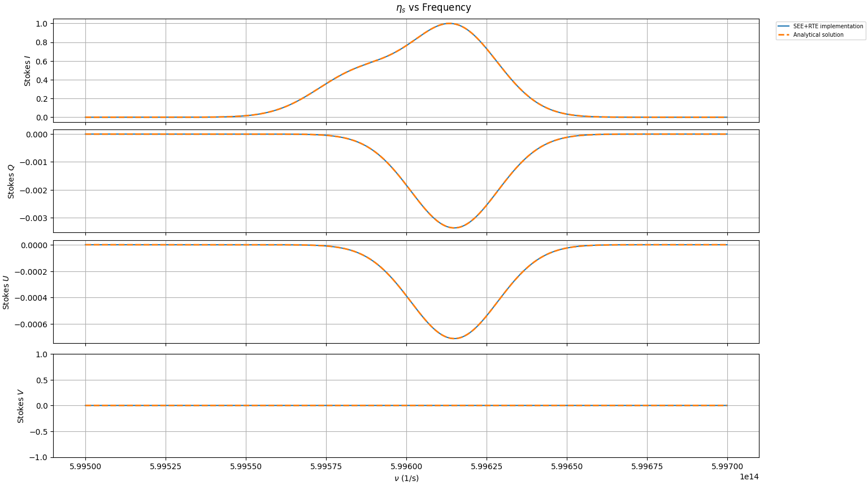This screenshot has width=868, height=485.
Task: Click the '1e14' axis offset text
Action: 749,477
